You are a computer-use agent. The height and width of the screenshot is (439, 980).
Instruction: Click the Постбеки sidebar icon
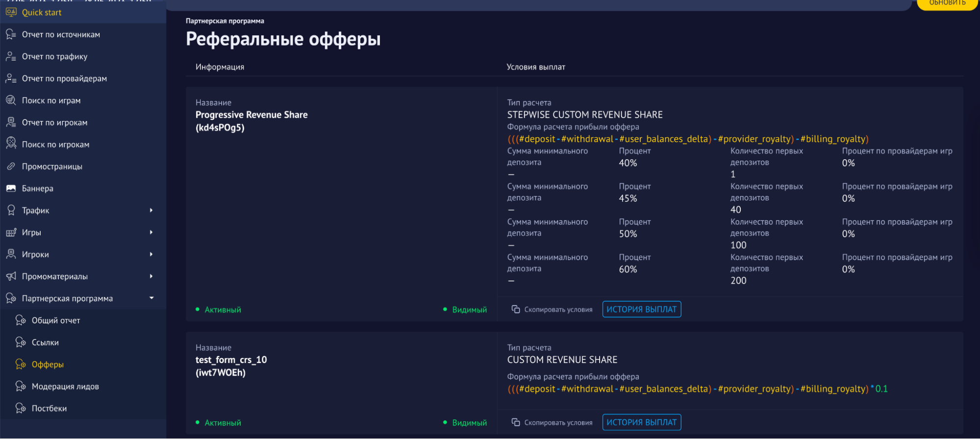tap(21, 408)
